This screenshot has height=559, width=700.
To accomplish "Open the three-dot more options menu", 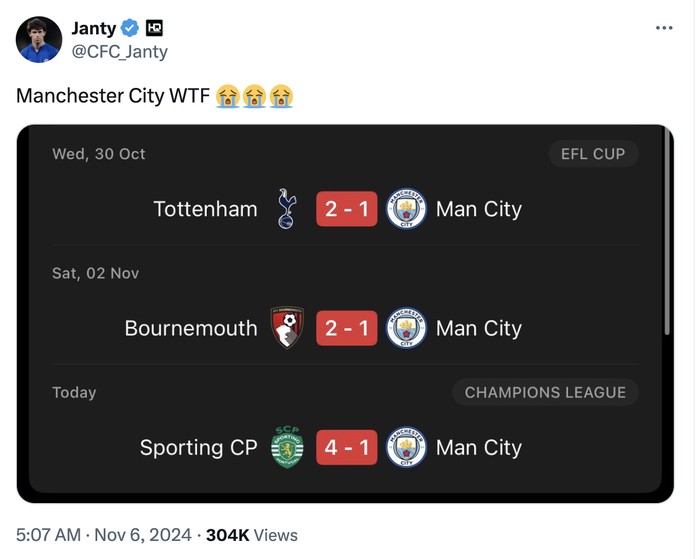I will tap(664, 28).
